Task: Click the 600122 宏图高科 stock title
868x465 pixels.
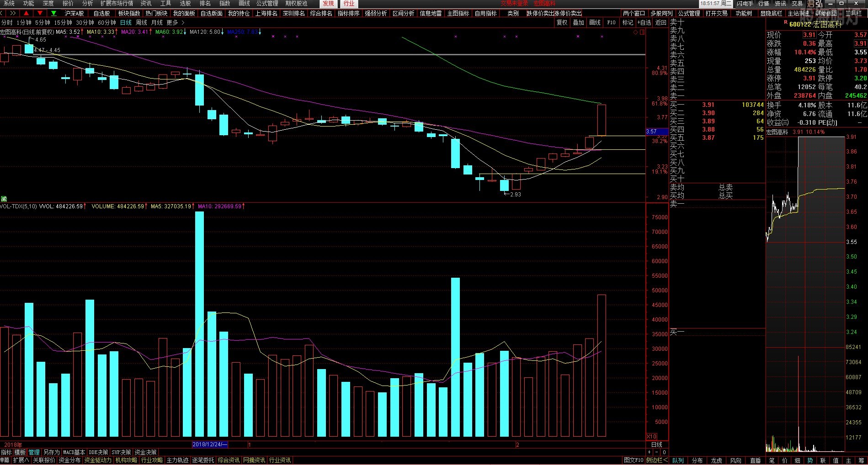Action: click(x=815, y=24)
